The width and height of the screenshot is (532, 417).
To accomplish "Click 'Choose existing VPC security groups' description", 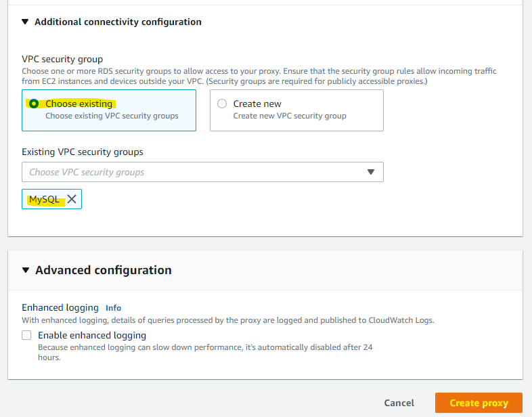I will tap(112, 116).
